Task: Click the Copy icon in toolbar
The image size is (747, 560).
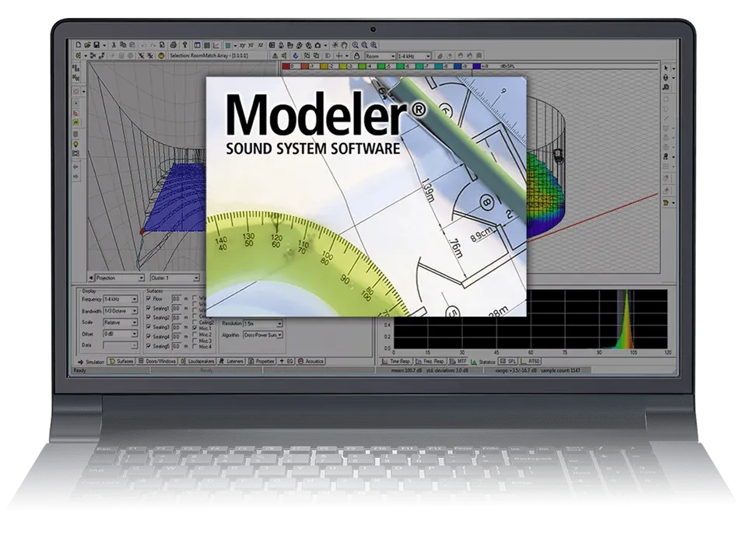Action: tap(123, 45)
